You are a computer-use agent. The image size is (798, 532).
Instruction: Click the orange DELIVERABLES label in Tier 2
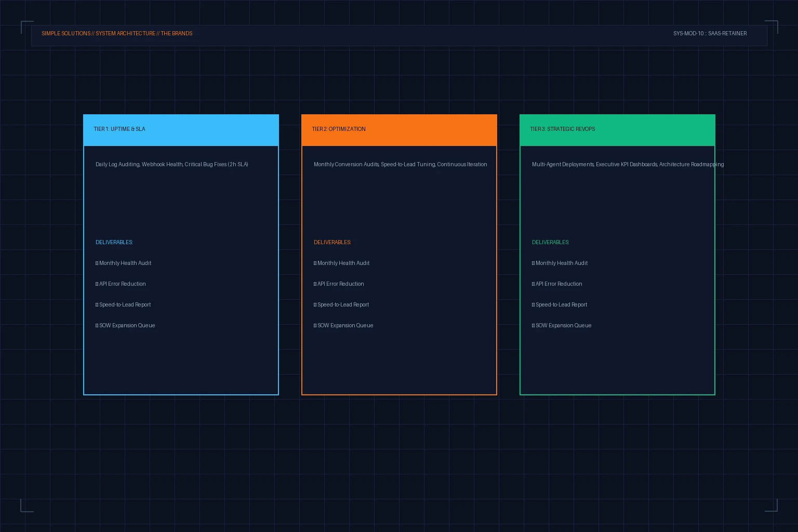(332, 242)
